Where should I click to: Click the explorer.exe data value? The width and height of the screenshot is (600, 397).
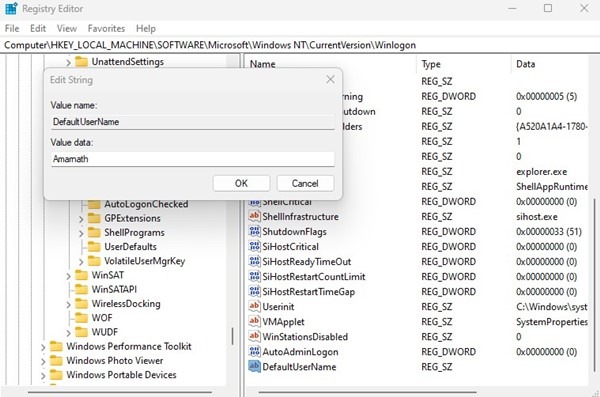click(x=541, y=172)
